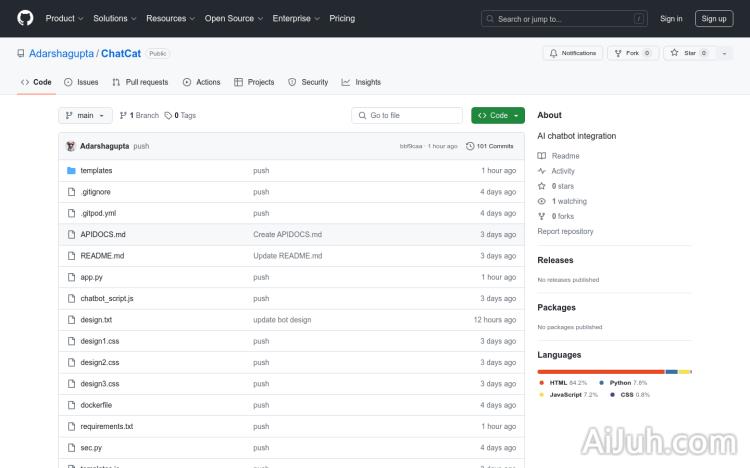
Task: Open the Activity link in About
Action: tap(563, 171)
